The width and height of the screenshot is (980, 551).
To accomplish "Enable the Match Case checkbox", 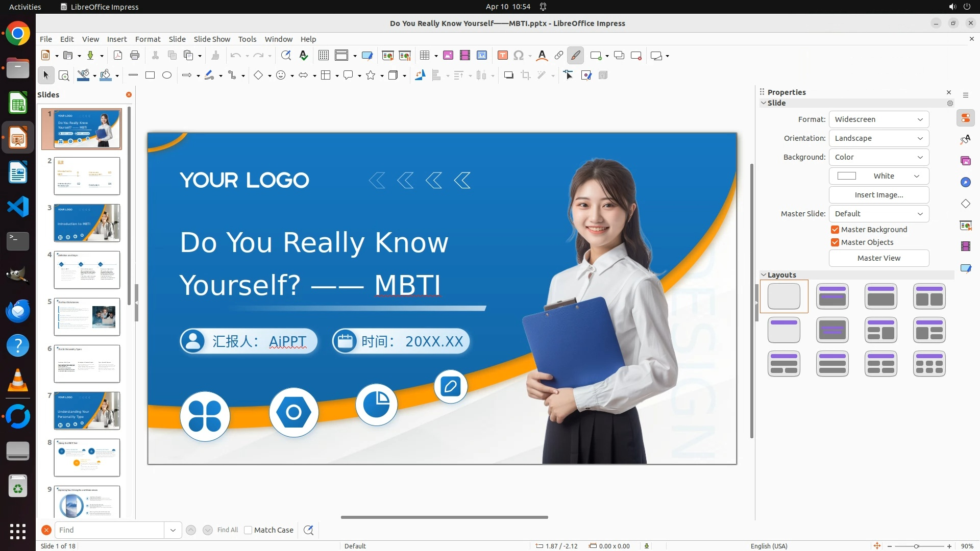I will point(248,530).
